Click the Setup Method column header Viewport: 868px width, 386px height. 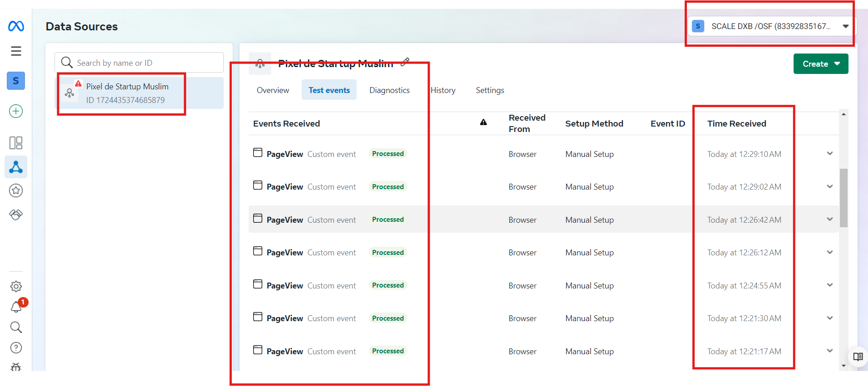click(x=594, y=124)
